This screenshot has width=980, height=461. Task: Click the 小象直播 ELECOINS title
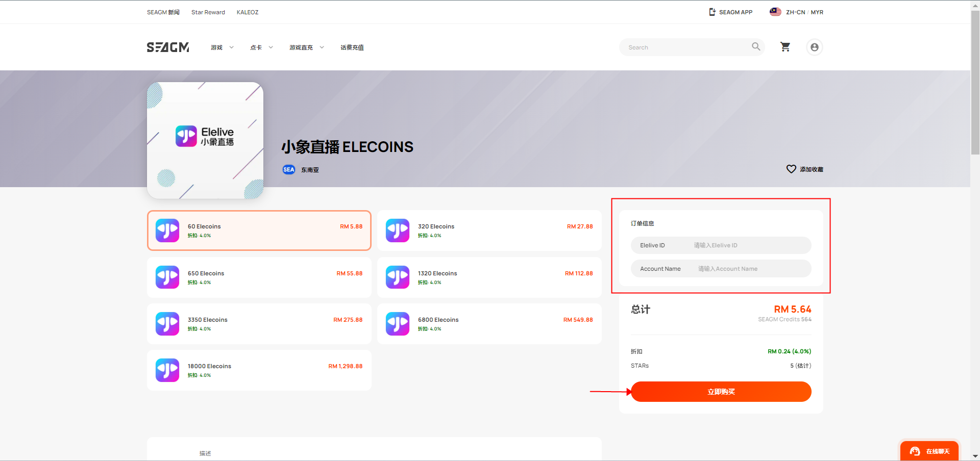tap(347, 147)
